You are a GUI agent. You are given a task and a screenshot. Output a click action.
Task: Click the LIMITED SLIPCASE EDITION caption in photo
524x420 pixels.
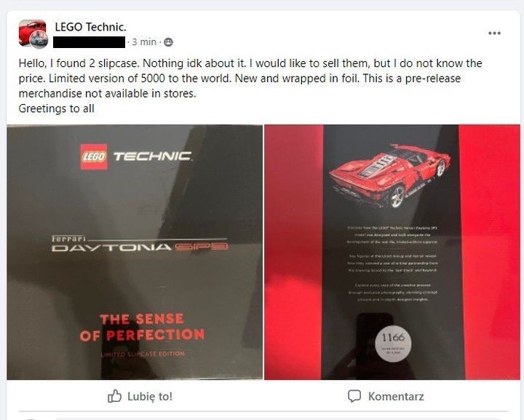(x=143, y=354)
